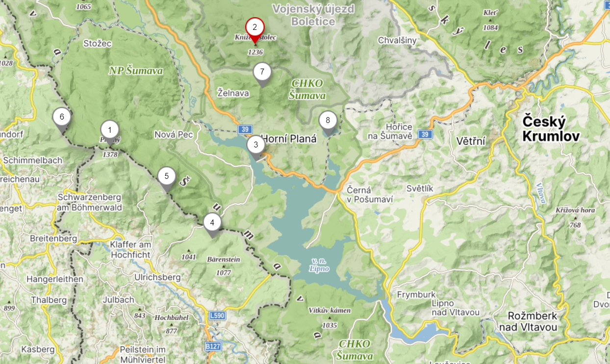Image resolution: width=610 pixels, height=364 pixels.
Task: Select marker 7 above Želnava
Action: click(262, 73)
